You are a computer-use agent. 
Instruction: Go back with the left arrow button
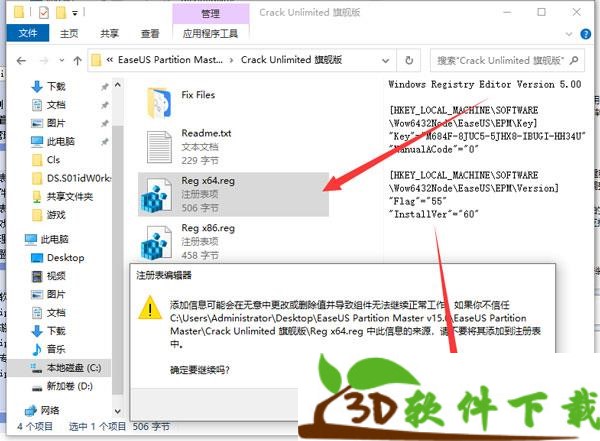[21, 60]
